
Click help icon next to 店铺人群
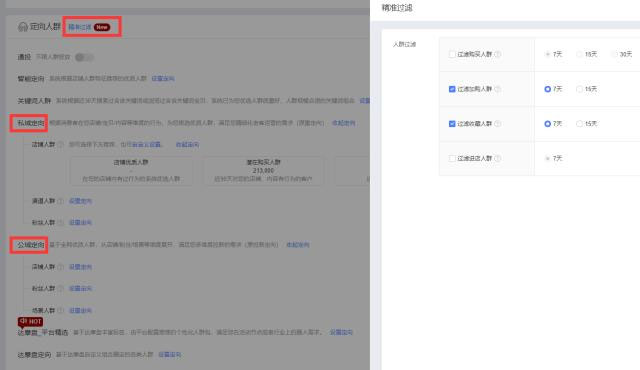click(60, 144)
